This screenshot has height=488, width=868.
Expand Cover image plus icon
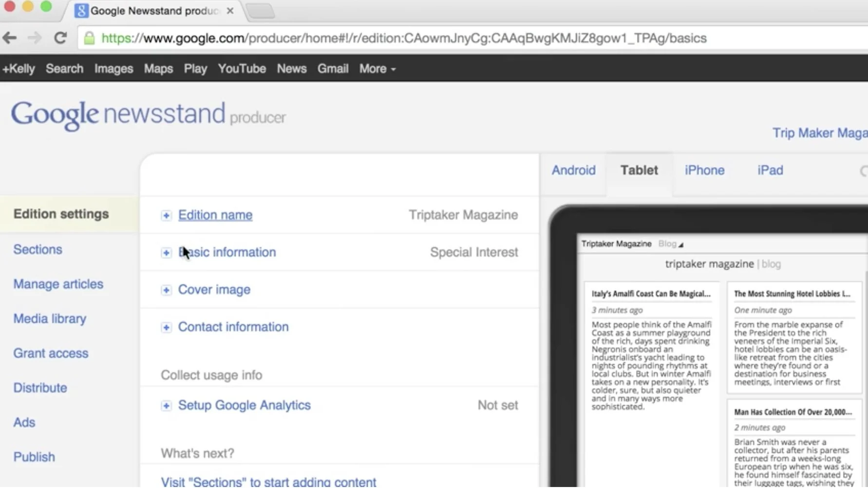(166, 290)
